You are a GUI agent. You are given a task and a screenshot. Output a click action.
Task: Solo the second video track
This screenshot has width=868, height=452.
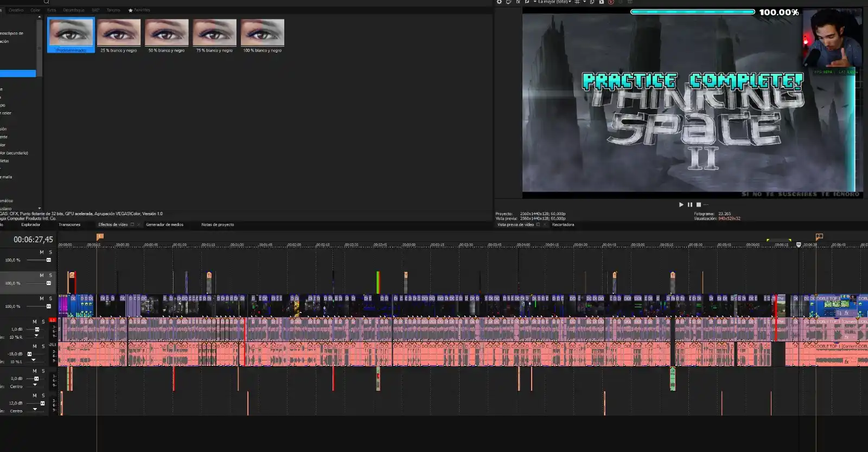click(x=50, y=275)
